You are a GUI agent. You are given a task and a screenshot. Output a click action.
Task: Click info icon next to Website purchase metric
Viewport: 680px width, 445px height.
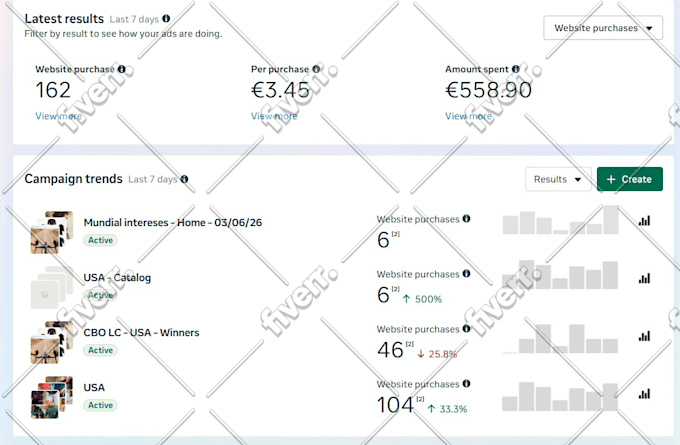(122, 69)
